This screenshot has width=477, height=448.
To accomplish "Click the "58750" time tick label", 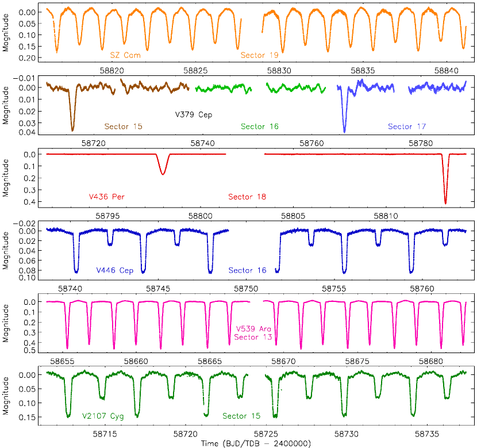I will (x=246, y=289).
